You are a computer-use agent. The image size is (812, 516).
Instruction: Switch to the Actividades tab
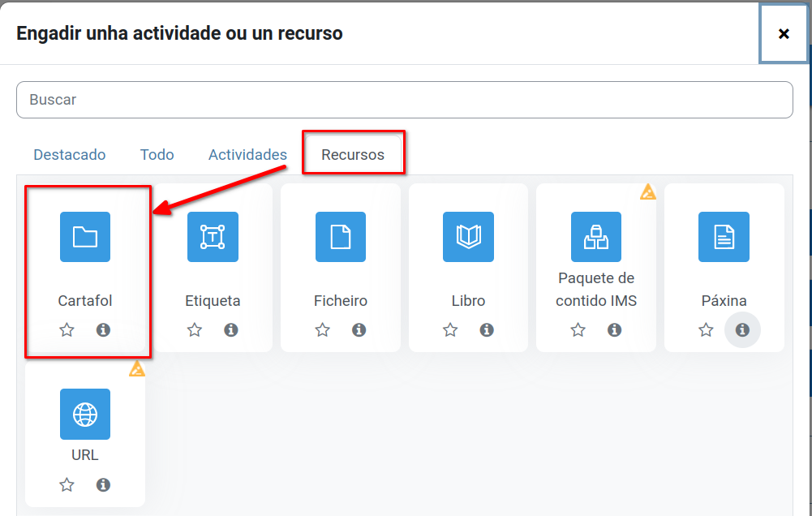(x=247, y=154)
